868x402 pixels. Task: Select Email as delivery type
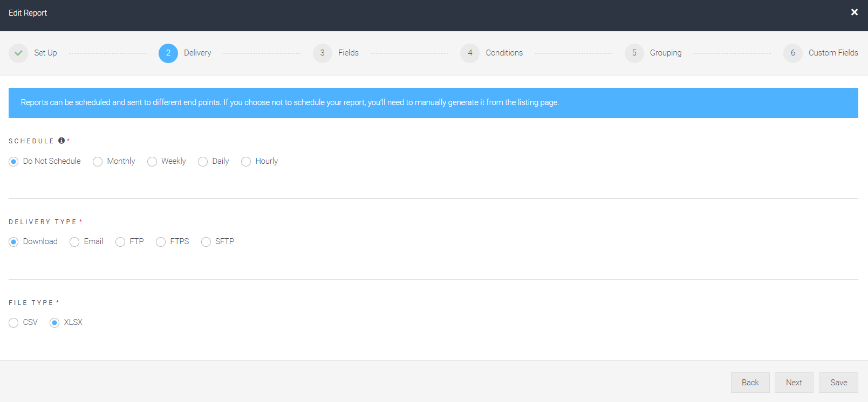tap(74, 242)
